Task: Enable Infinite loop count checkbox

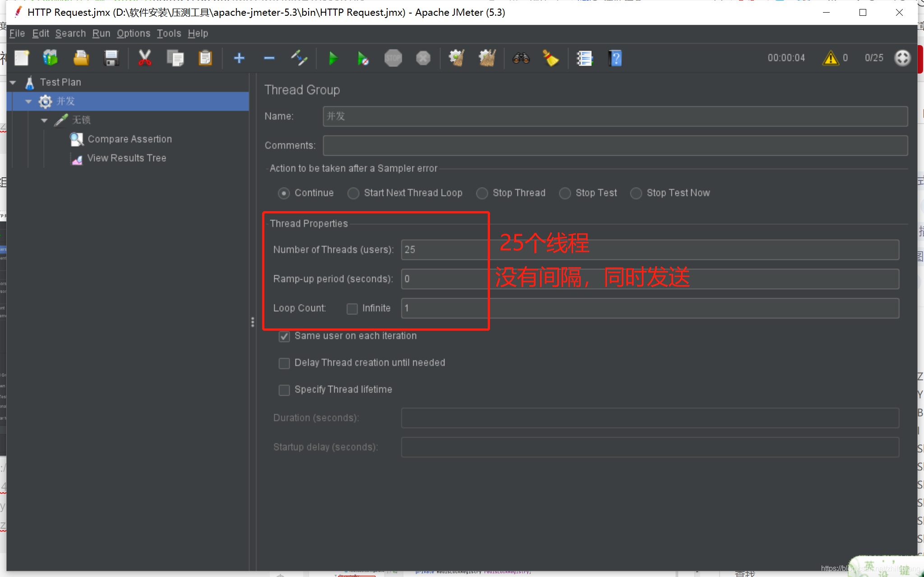Action: [351, 308]
